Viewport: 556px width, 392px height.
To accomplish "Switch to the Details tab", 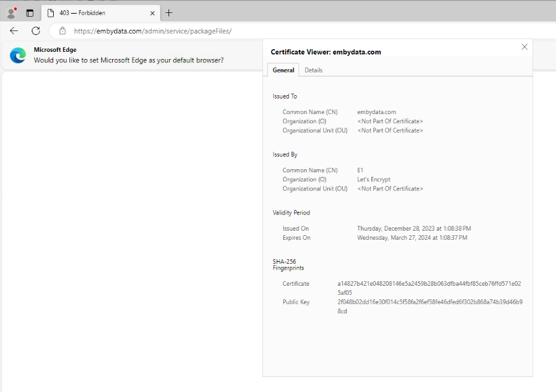I will point(313,70).
